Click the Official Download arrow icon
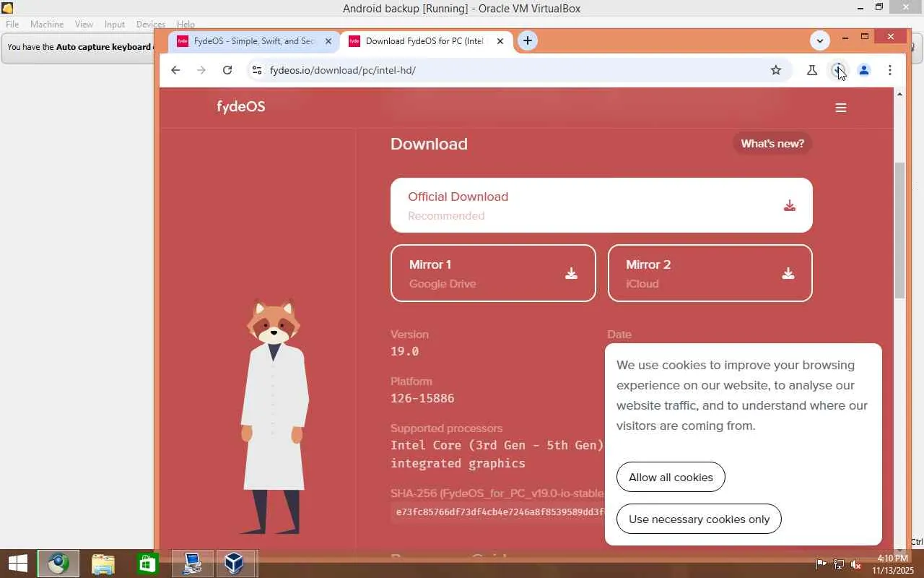924x578 pixels. click(790, 206)
